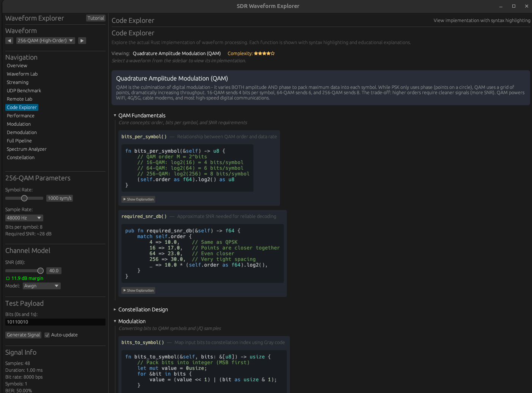Screen dimensions: 532x393
Task: Show explanation for bits_per_symbol function
Action: pos(138,199)
